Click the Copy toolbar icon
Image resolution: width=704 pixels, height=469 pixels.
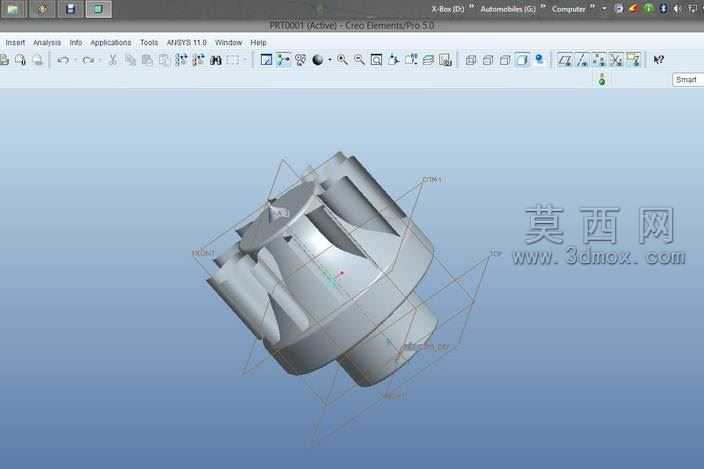130,60
